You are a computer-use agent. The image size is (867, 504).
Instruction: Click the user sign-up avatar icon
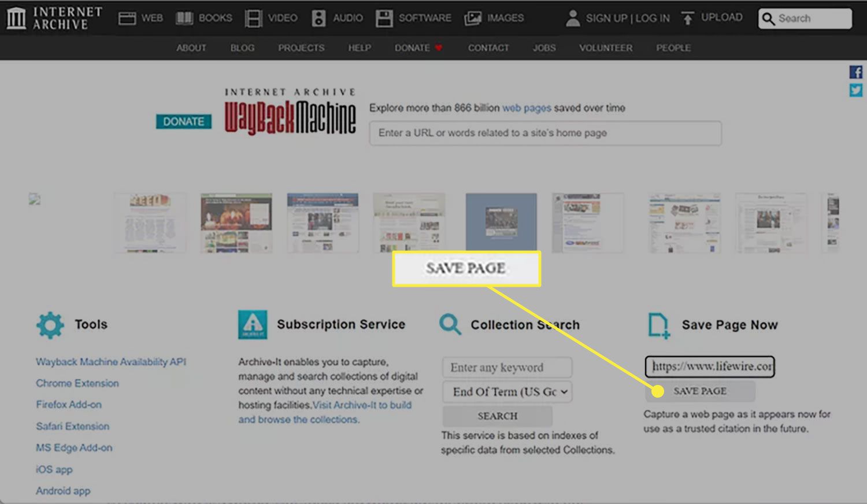[x=572, y=18]
